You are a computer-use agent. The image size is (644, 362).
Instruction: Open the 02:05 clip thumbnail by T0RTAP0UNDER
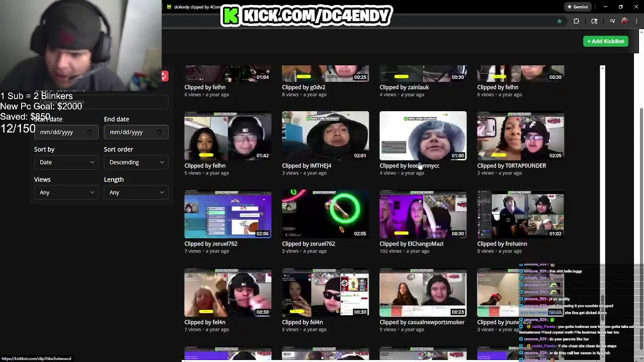521,136
